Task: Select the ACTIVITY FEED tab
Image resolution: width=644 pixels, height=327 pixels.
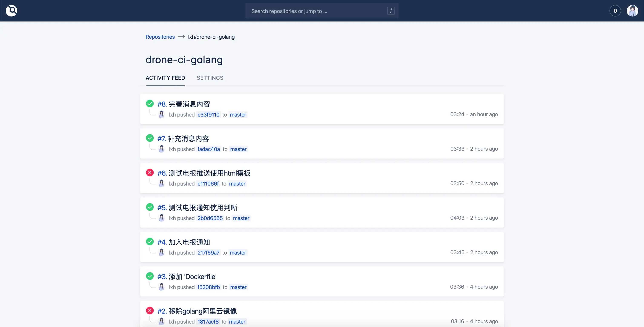Action: pyautogui.click(x=165, y=78)
